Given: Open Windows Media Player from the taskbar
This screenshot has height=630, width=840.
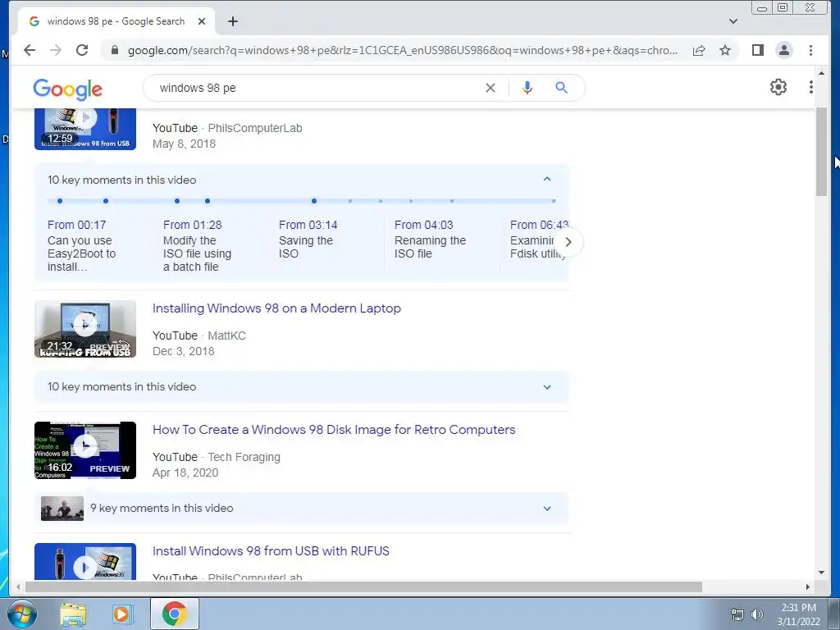Looking at the screenshot, I should point(121,614).
